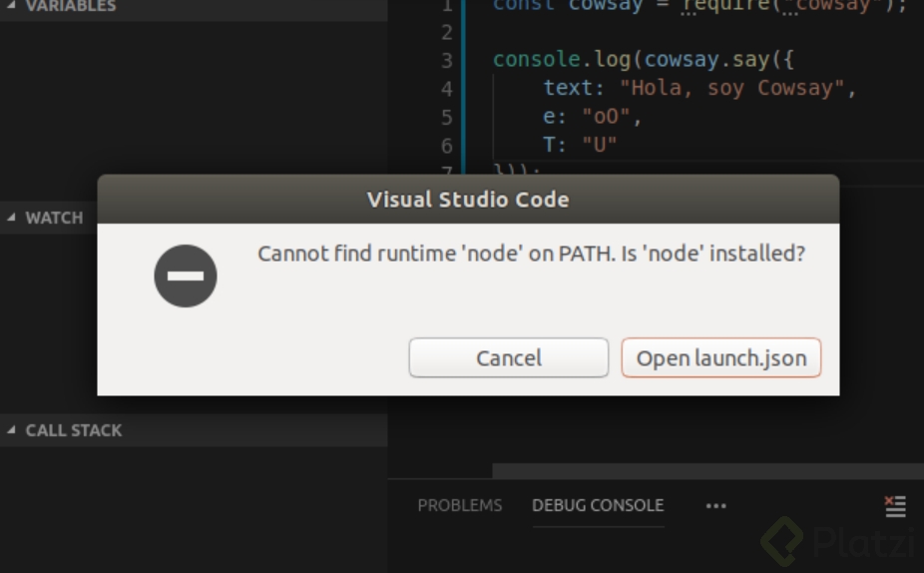Select the DEBUG CONSOLE tab
The image size is (924, 573).
point(598,505)
